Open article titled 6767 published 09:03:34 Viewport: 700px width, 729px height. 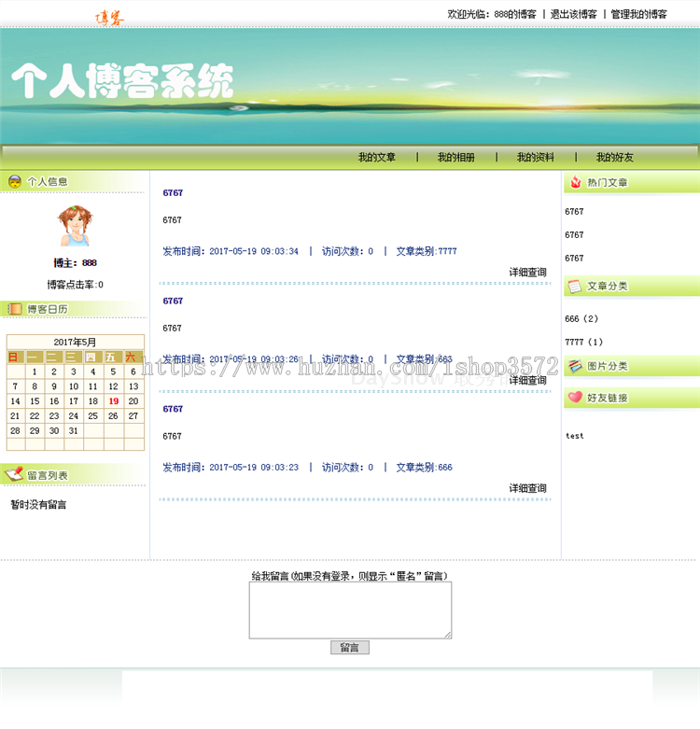(173, 192)
